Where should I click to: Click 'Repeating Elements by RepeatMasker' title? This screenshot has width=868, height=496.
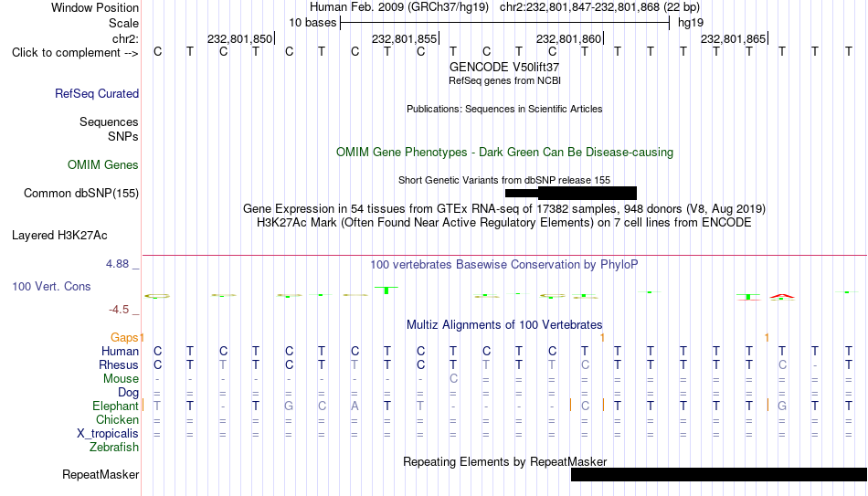click(504, 461)
